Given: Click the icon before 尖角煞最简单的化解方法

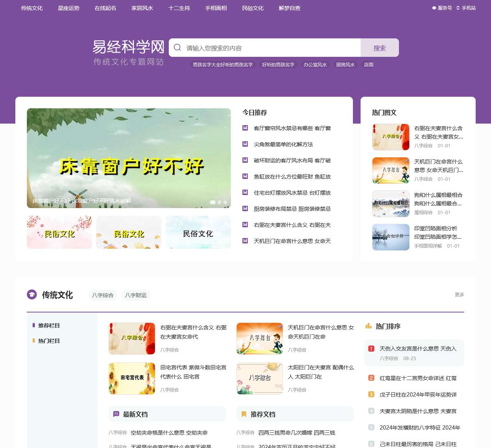Looking at the screenshot, I should (245, 144).
